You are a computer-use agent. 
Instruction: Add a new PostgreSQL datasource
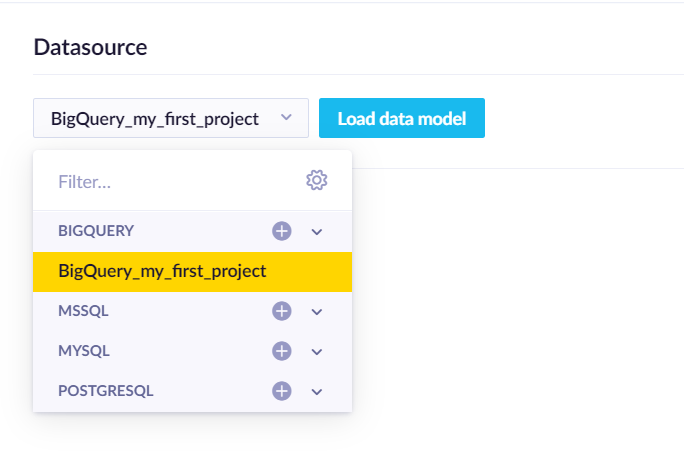[x=282, y=391]
